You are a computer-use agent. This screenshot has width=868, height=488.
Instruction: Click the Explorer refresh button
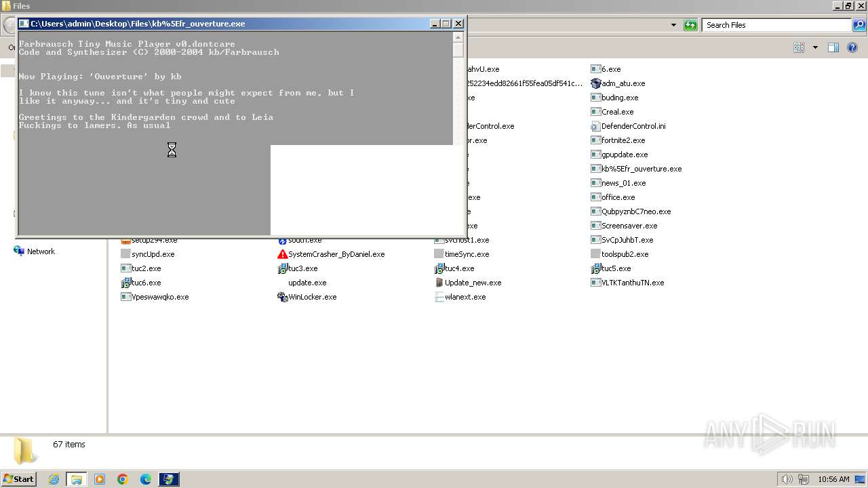point(690,25)
